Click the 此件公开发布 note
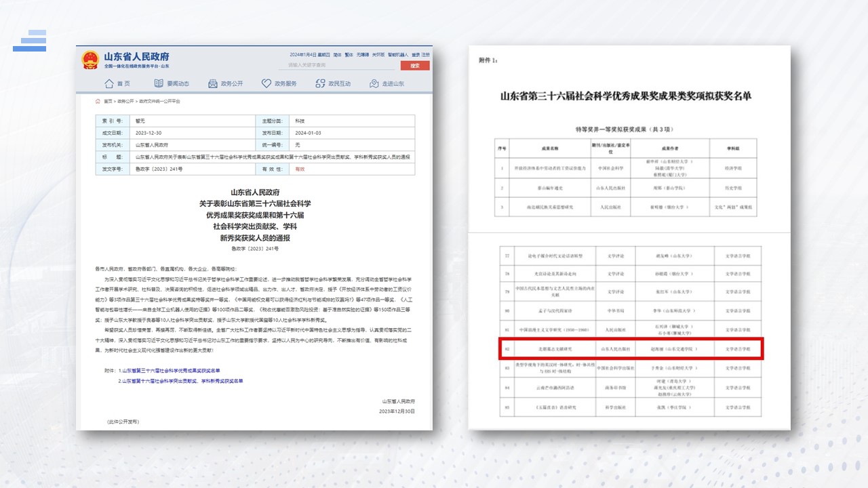The width and height of the screenshot is (868, 488). pyautogui.click(x=123, y=422)
